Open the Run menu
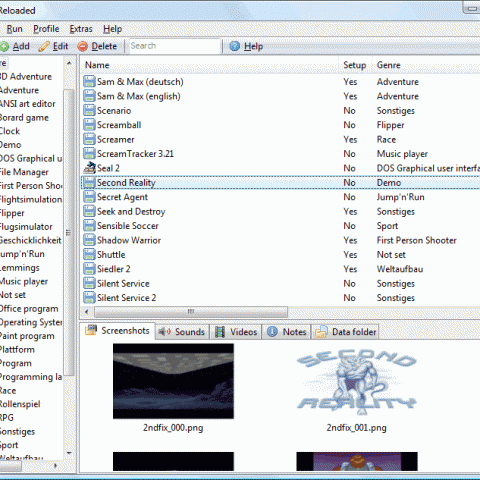Image resolution: width=480 pixels, height=480 pixels. [x=14, y=29]
